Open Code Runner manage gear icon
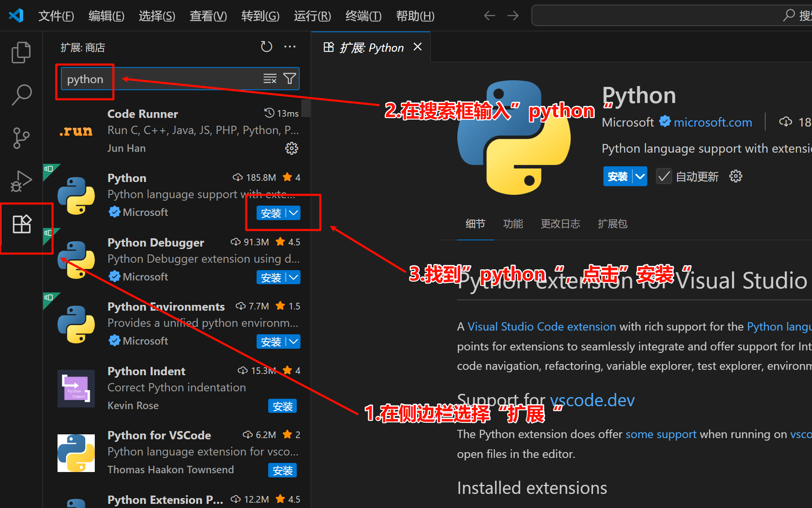 291,148
